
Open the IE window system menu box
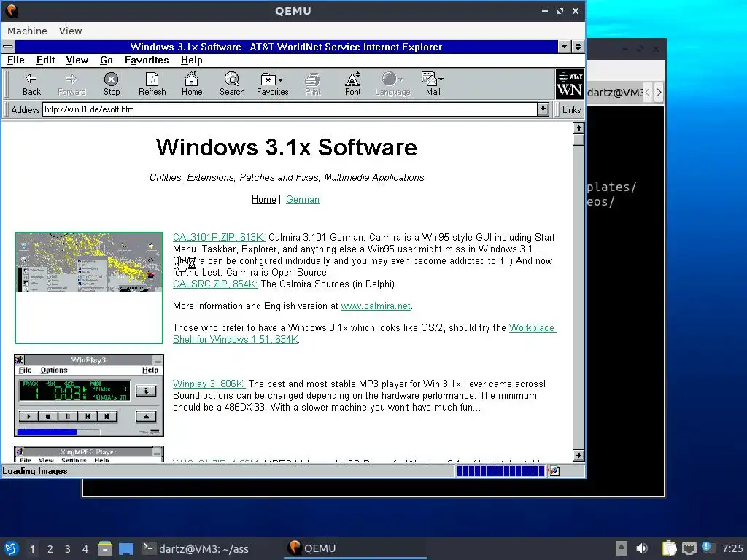8,47
